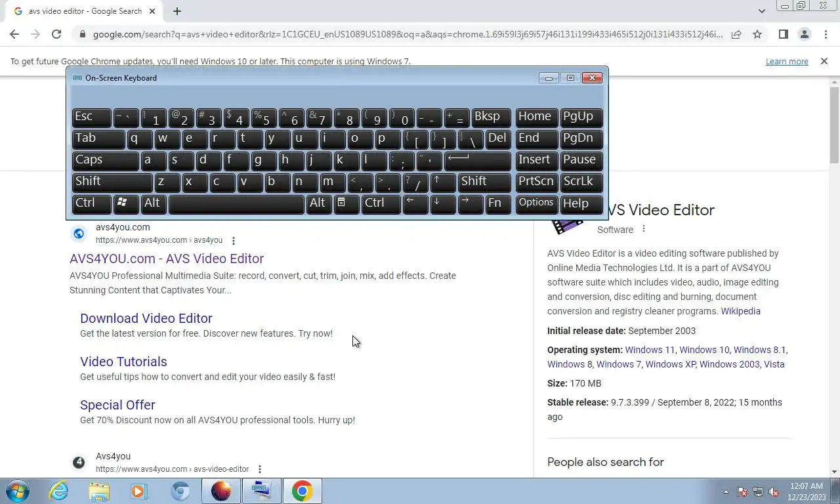The width and height of the screenshot is (840, 504).
Task: Open Firefox from the taskbar
Action: [221, 491]
